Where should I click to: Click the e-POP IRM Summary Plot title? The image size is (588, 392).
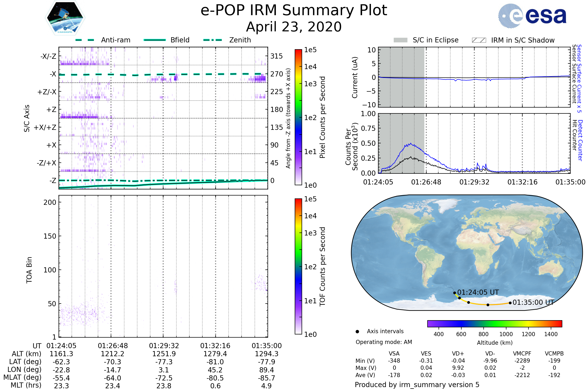click(294, 11)
